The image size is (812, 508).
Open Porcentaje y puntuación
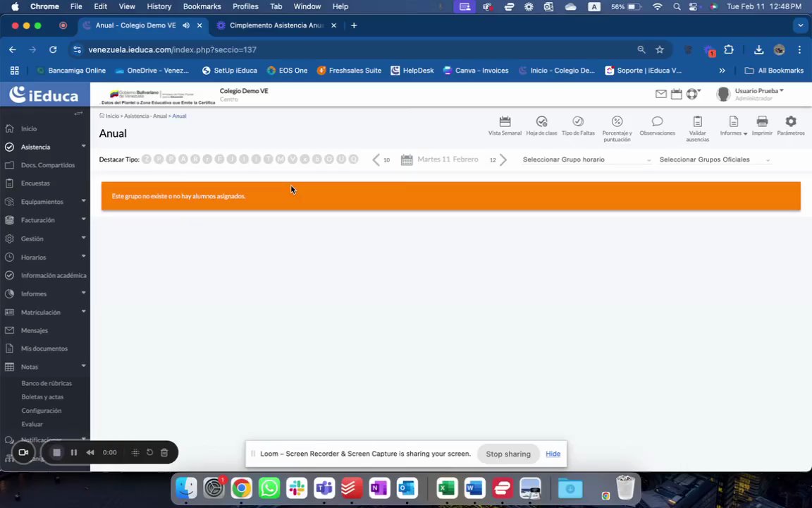pos(617,128)
